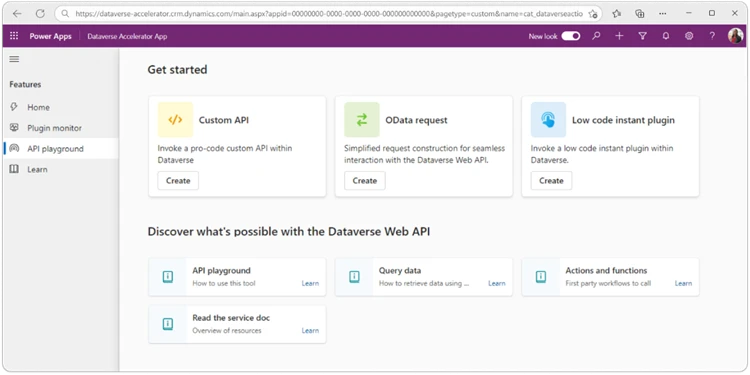Click the help question mark icon

click(712, 36)
